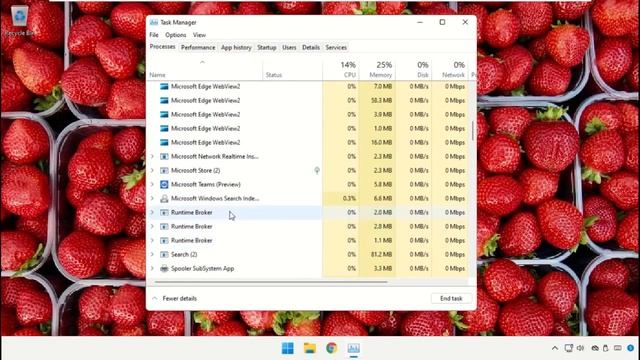Sort by Status column header
The image size is (640, 360).
tap(293, 69)
